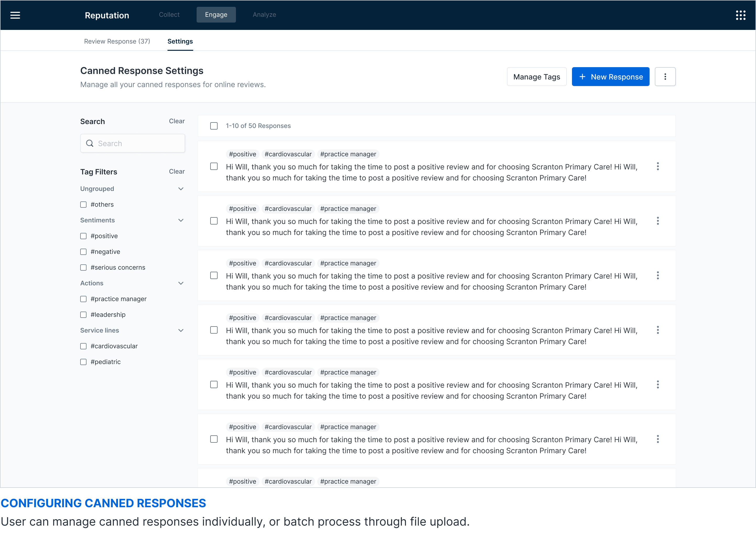Open the fifth response's three-dot options menu
This screenshot has width=756, height=545.
pyautogui.click(x=657, y=384)
